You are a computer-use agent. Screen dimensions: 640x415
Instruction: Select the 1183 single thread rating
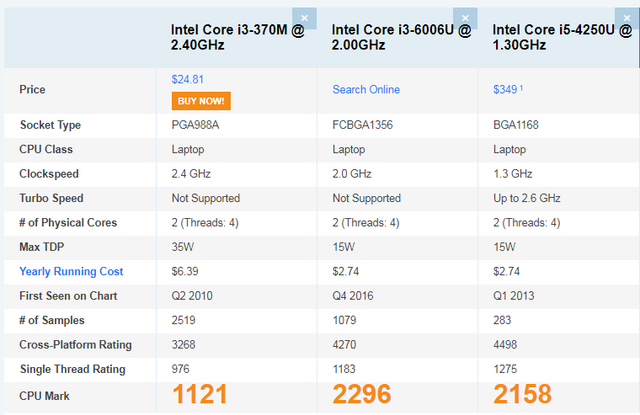[x=344, y=369]
